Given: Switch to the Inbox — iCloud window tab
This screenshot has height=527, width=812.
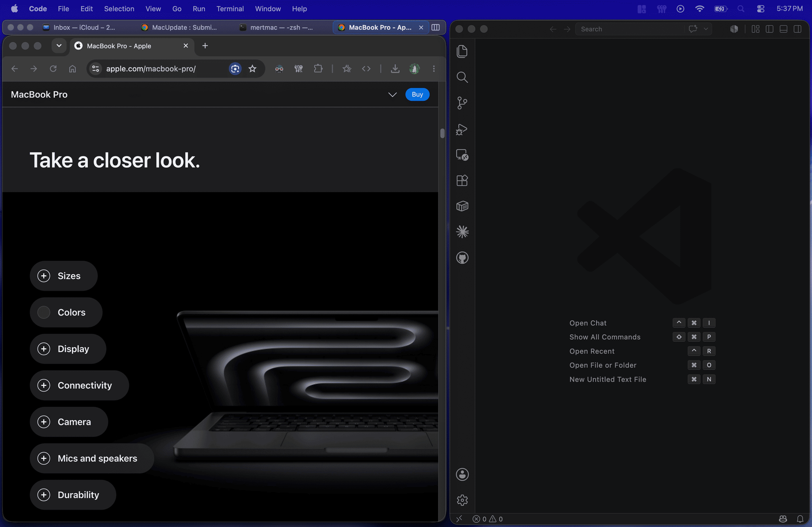Looking at the screenshot, I should 79,27.
